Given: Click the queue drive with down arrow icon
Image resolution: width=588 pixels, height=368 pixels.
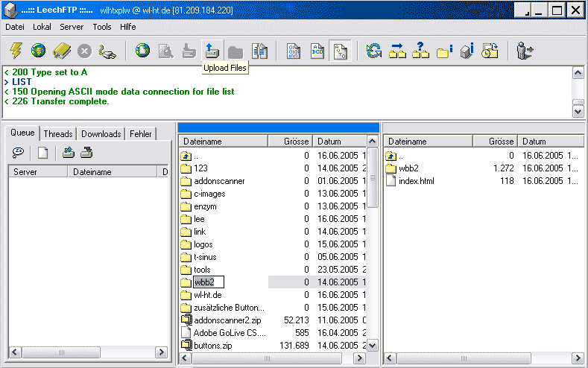Looking at the screenshot, I should pos(86,153).
